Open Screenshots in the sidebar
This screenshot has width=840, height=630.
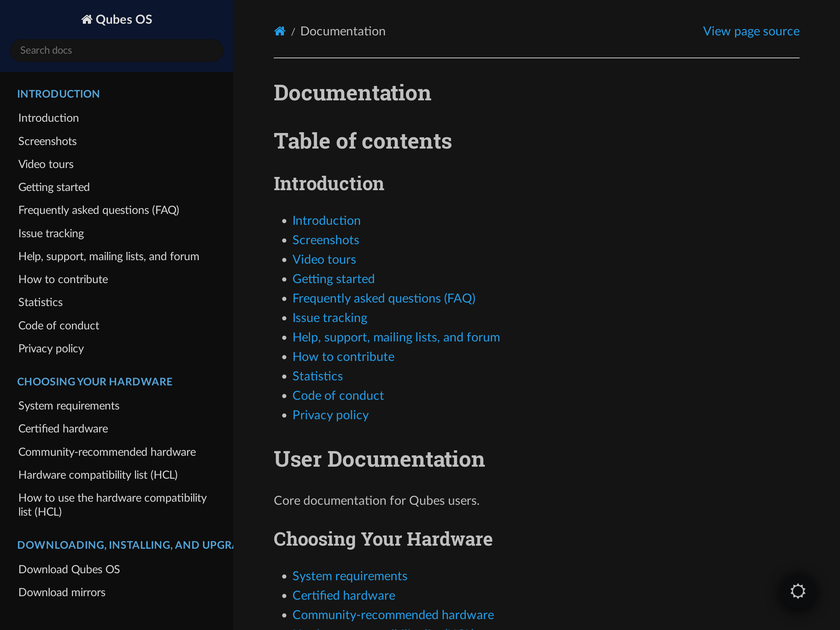[47, 141]
